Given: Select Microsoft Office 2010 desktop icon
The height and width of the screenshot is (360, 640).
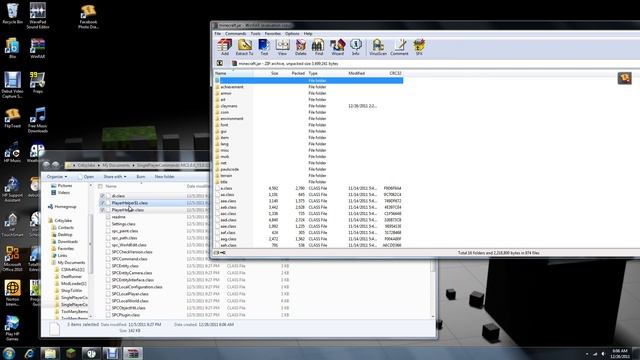Looking at the screenshot, I should coord(12,258).
